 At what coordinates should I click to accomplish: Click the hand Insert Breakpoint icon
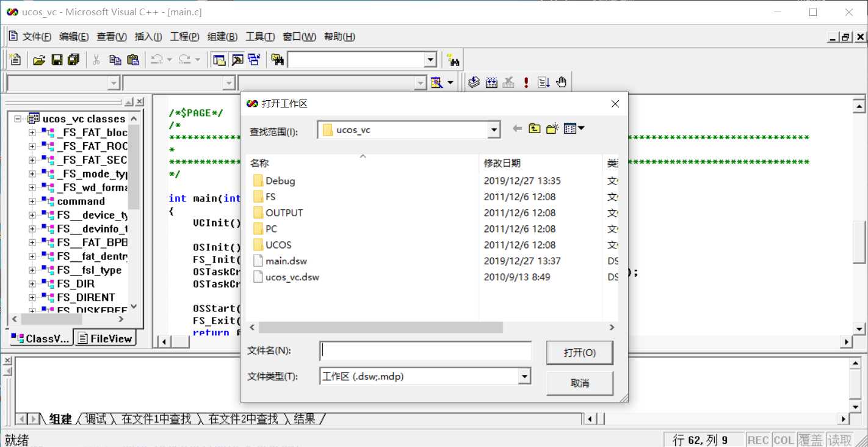tap(562, 82)
